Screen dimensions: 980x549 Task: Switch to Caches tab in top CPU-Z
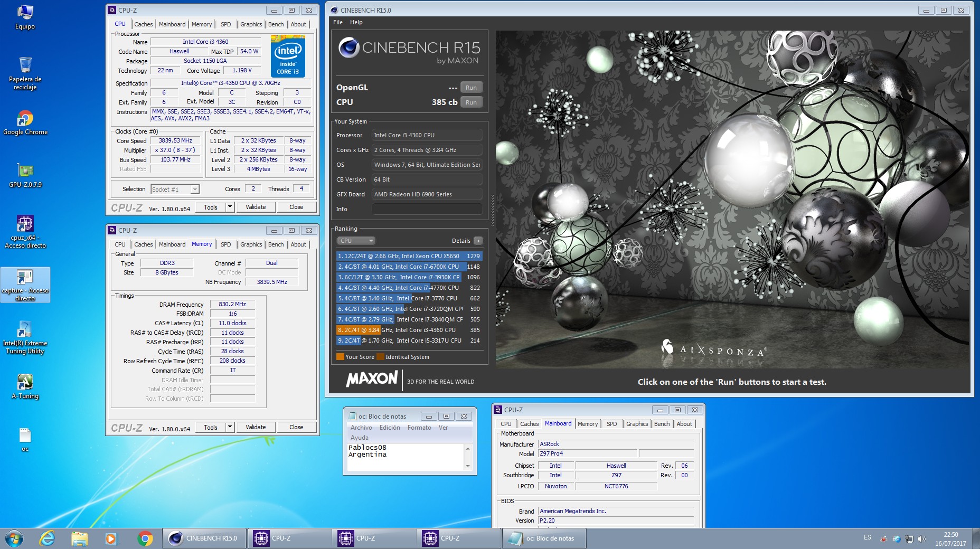tap(143, 24)
